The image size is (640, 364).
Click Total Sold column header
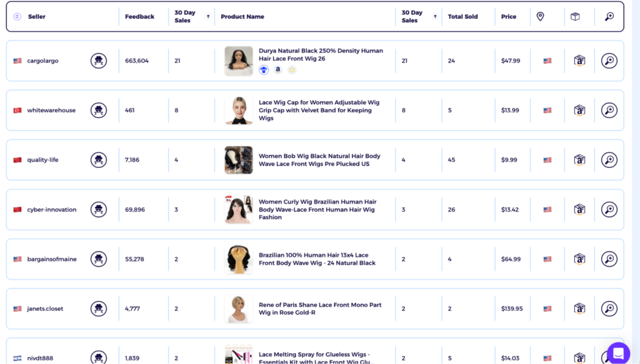pyautogui.click(x=463, y=17)
